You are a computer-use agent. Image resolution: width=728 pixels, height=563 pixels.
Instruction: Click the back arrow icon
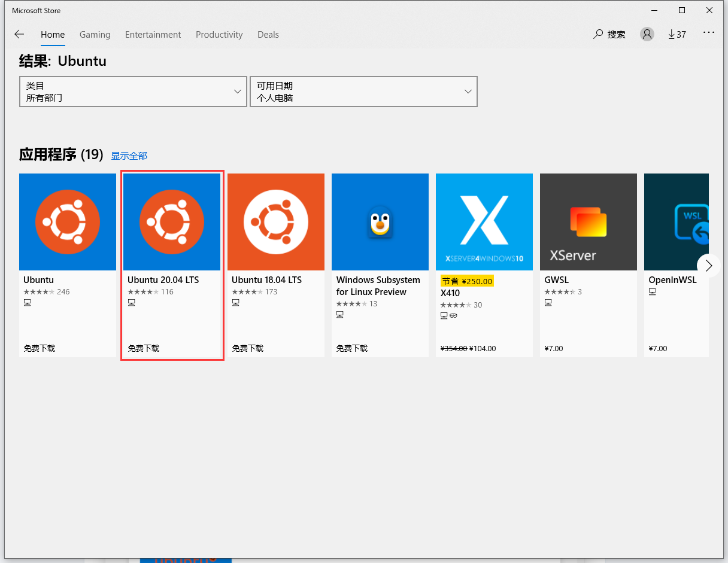(19, 35)
